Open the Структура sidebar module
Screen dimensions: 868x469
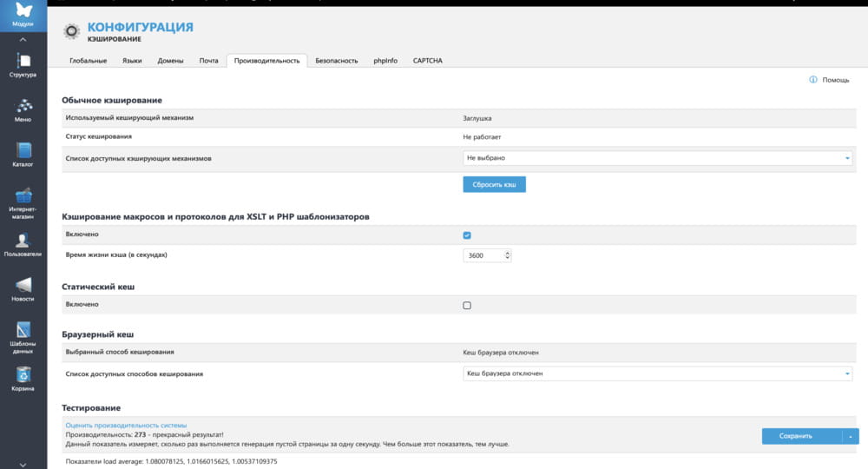23,63
